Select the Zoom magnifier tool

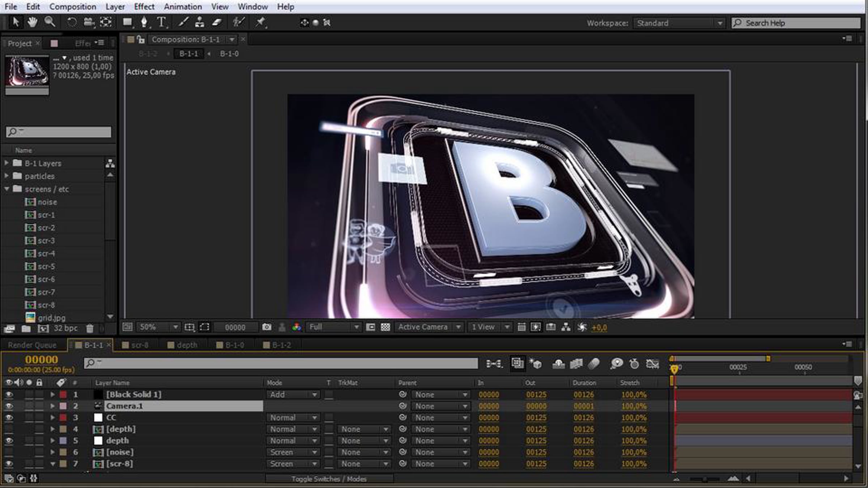[50, 22]
